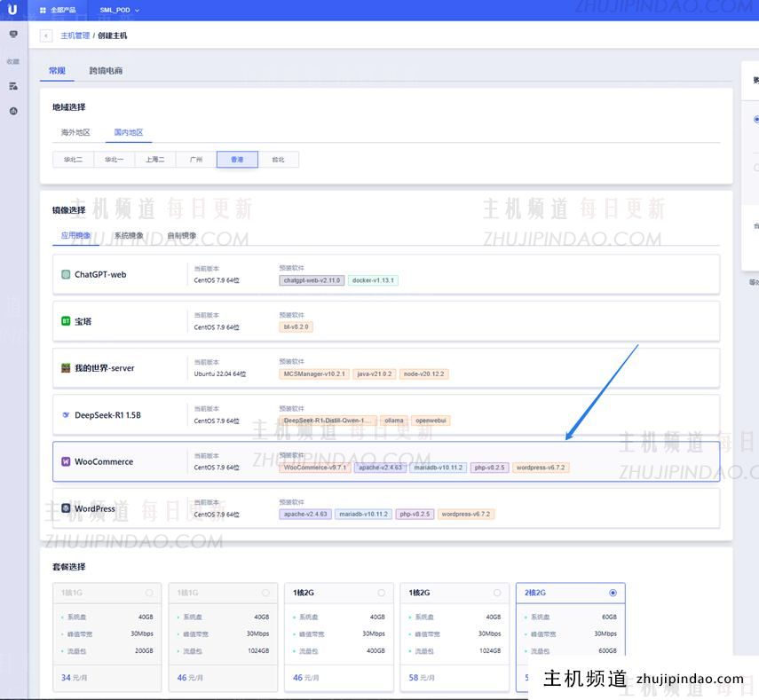Choose the 广州 region
759x700 pixels.
[196, 160]
